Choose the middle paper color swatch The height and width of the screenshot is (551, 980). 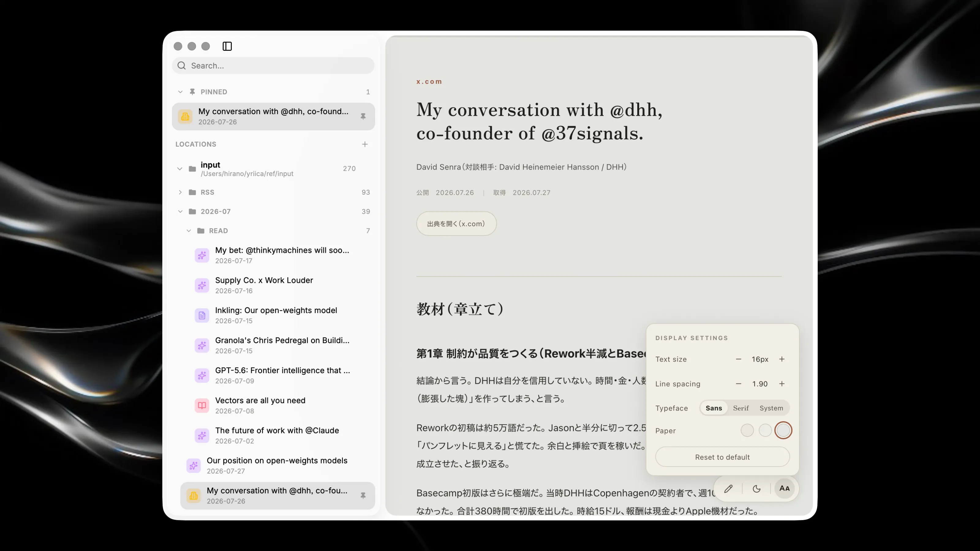(x=765, y=430)
